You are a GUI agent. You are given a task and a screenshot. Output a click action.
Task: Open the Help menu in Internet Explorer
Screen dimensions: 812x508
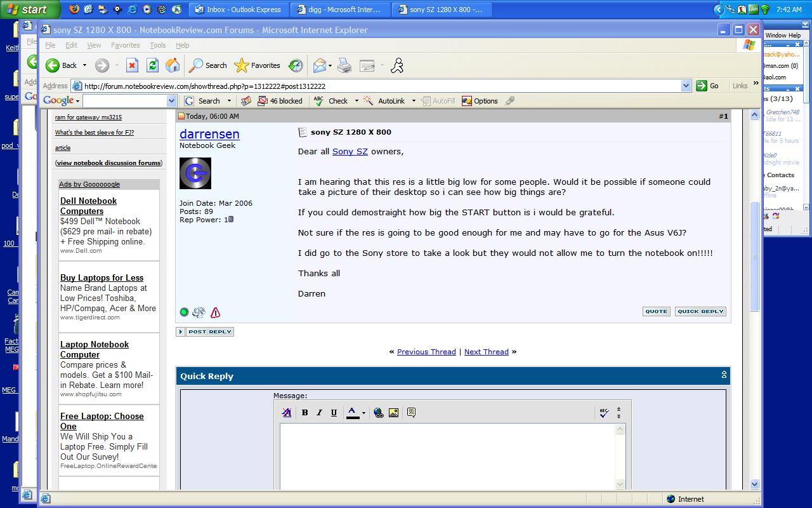tap(183, 45)
